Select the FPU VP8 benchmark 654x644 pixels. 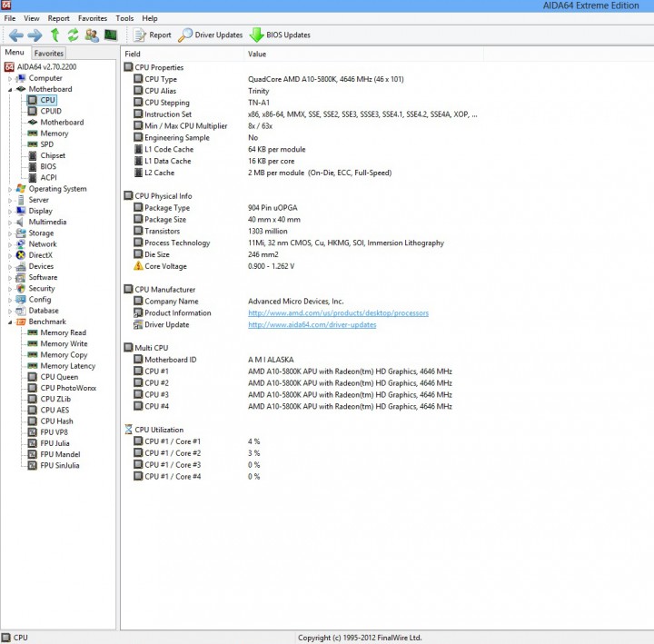click(x=48, y=432)
